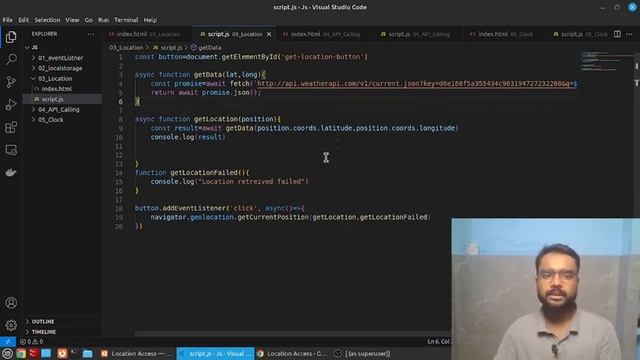
Task: Expand the 02_localstorage folder
Action: (x=60, y=68)
